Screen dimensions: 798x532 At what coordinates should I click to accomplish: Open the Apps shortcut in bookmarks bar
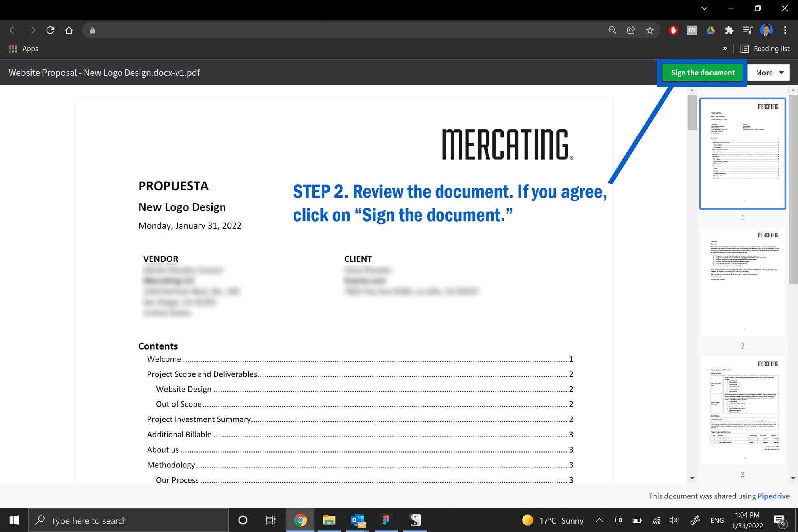24,49
